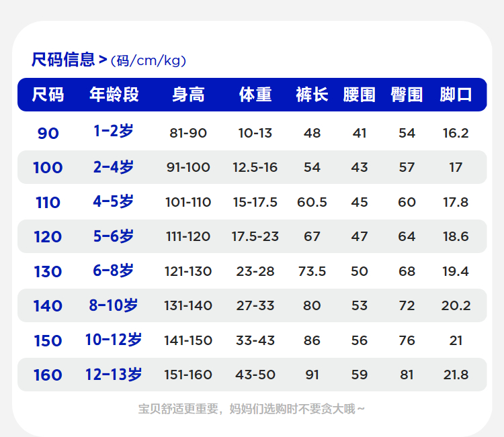Click hip value 81 in the 160 row
The image size is (504, 437).
407,375
